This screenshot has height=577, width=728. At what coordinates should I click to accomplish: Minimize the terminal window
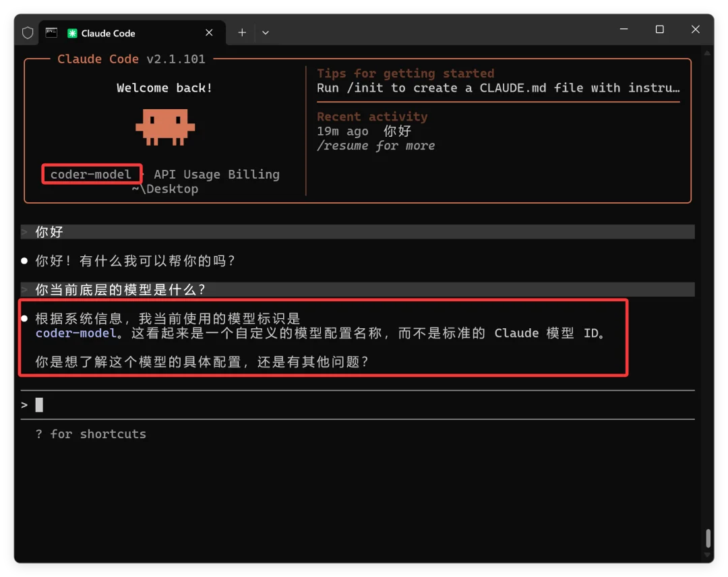pyautogui.click(x=623, y=30)
